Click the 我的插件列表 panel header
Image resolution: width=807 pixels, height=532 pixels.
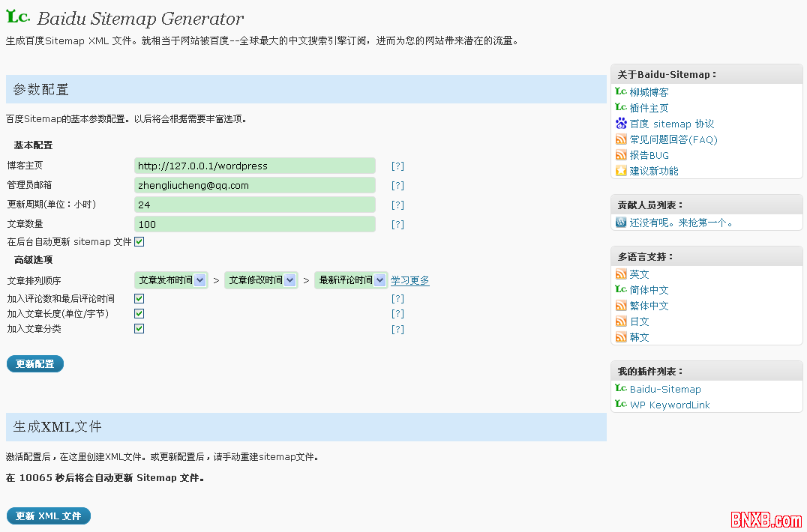point(706,371)
